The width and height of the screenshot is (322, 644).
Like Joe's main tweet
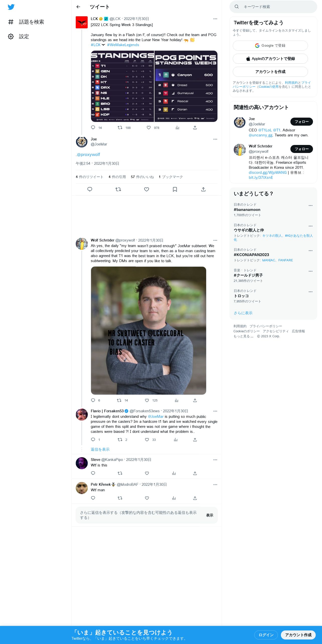pos(146,189)
